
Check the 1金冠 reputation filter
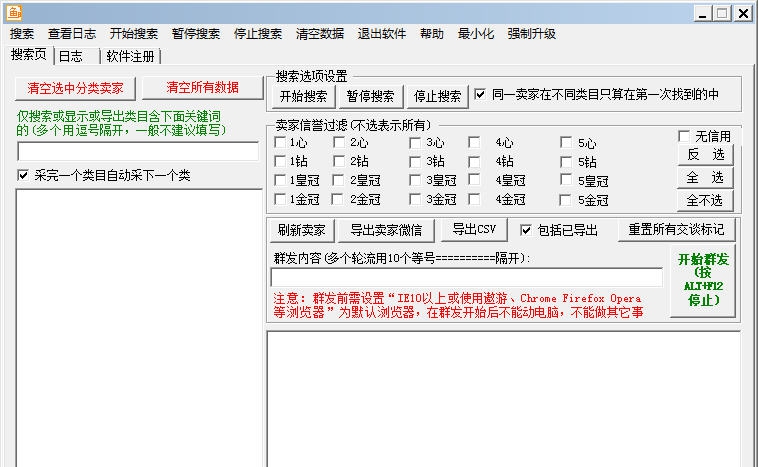click(x=280, y=199)
